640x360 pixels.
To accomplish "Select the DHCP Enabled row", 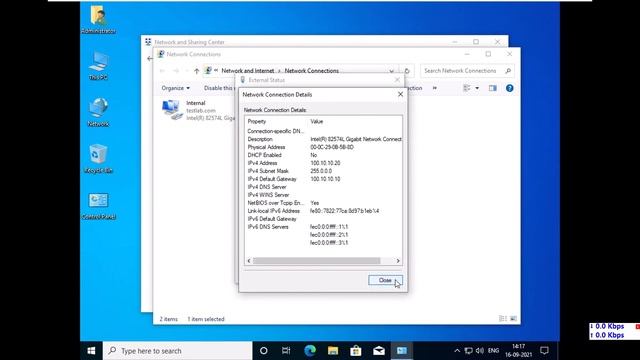I will [x=323, y=155].
